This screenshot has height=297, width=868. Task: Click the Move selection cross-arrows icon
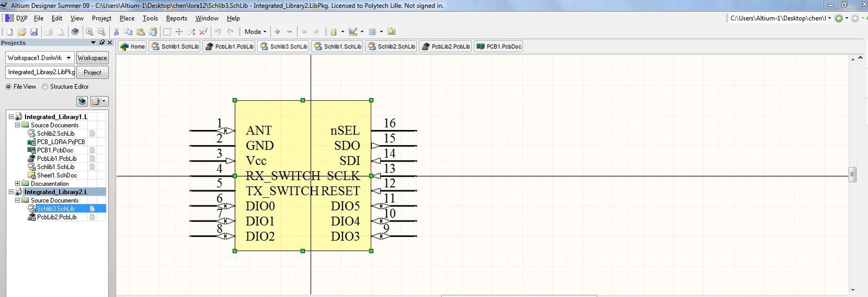click(179, 32)
